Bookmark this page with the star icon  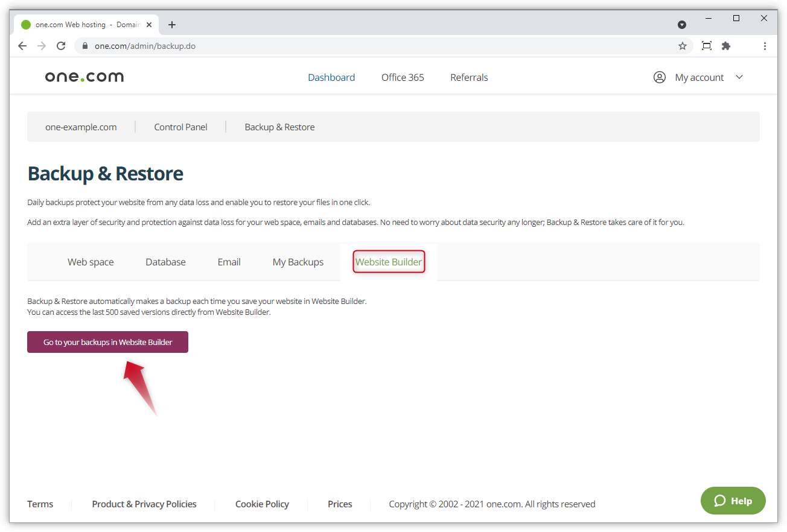click(x=683, y=46)
